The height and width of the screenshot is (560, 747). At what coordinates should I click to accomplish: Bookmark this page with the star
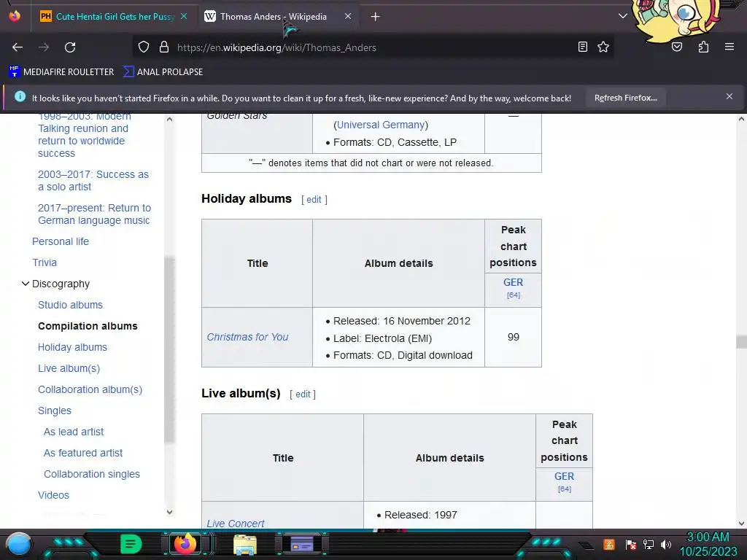click(x=603, y=47)
